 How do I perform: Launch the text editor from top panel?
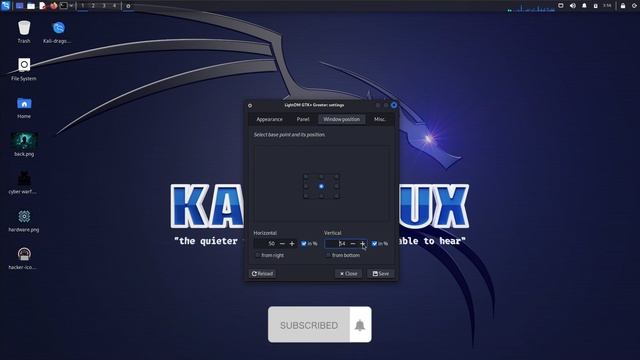[42, 6]
